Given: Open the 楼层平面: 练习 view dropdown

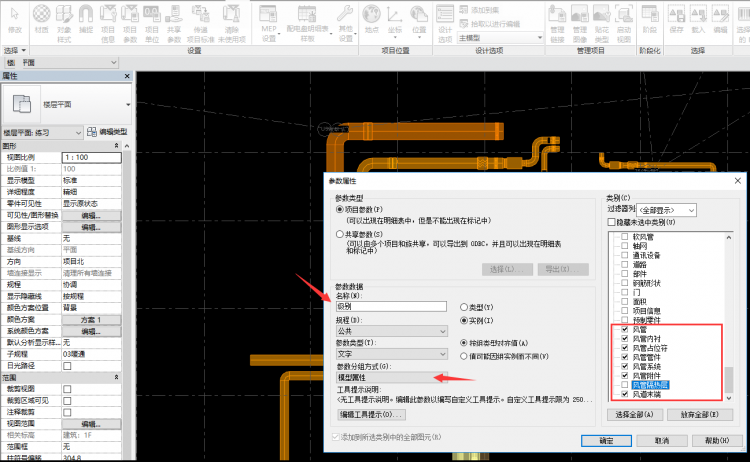Looking at the screenshot, I should pyautogui.click(x=42, y=132).
